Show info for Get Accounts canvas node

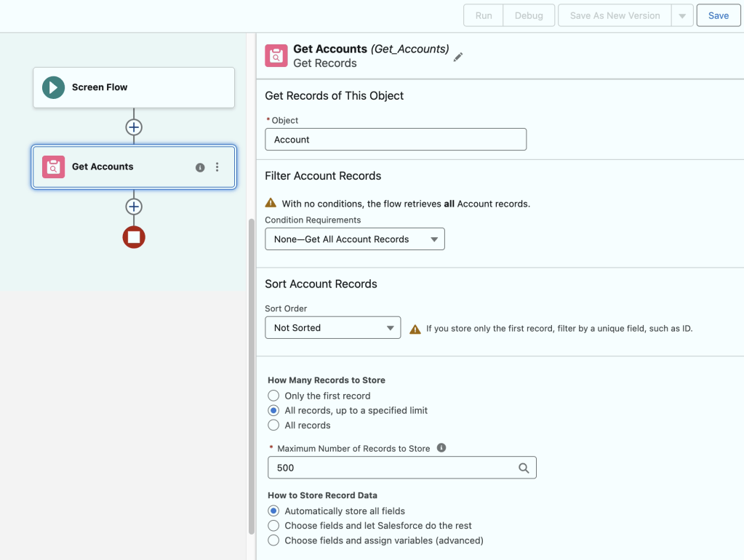[200, 167]
